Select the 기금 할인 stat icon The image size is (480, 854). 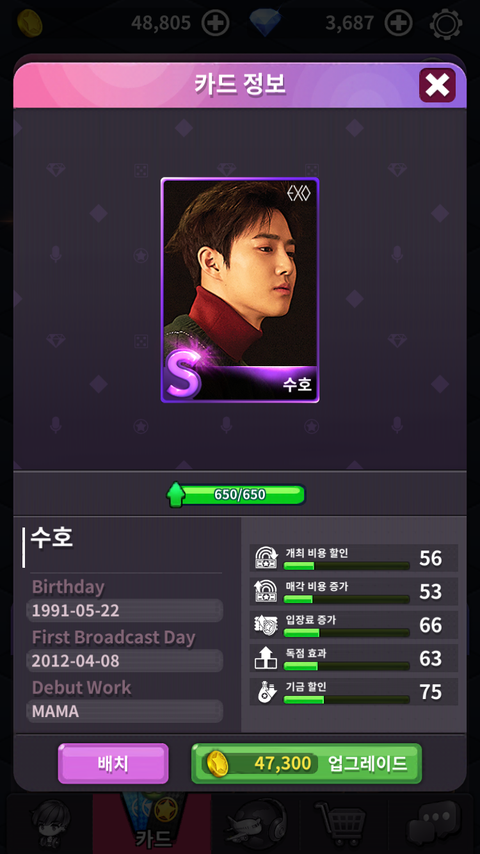click(x=266, y=692)
